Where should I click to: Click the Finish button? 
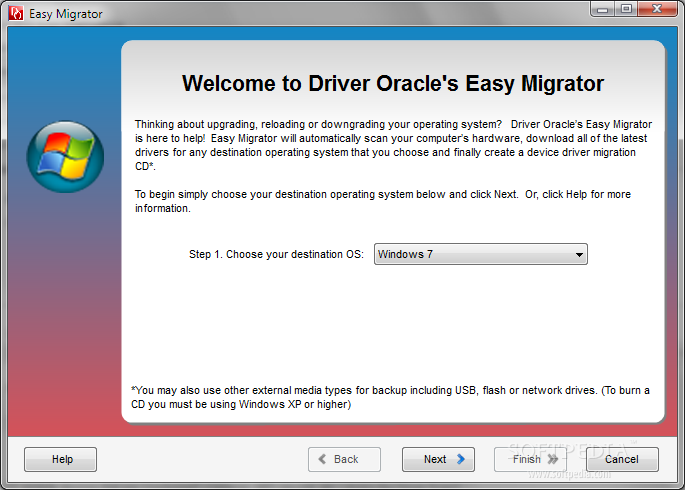(x=530, y=459)
